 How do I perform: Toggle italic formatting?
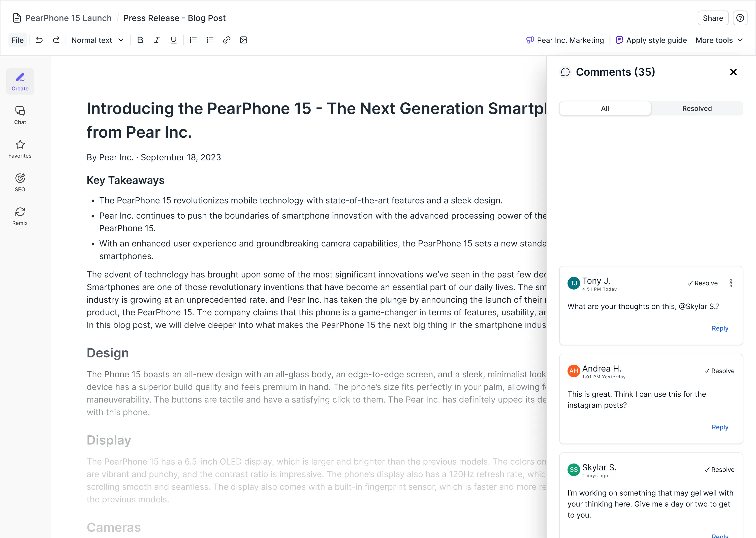[x=156, y=40]
